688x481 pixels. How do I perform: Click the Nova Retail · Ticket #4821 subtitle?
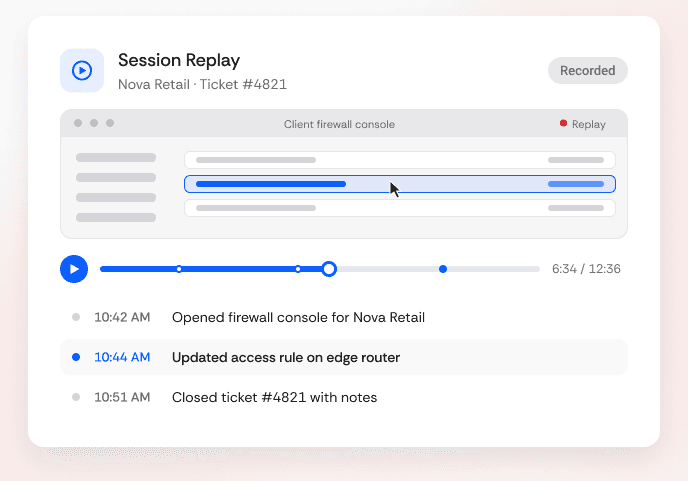pyautogui.click(x=202, y=84)
